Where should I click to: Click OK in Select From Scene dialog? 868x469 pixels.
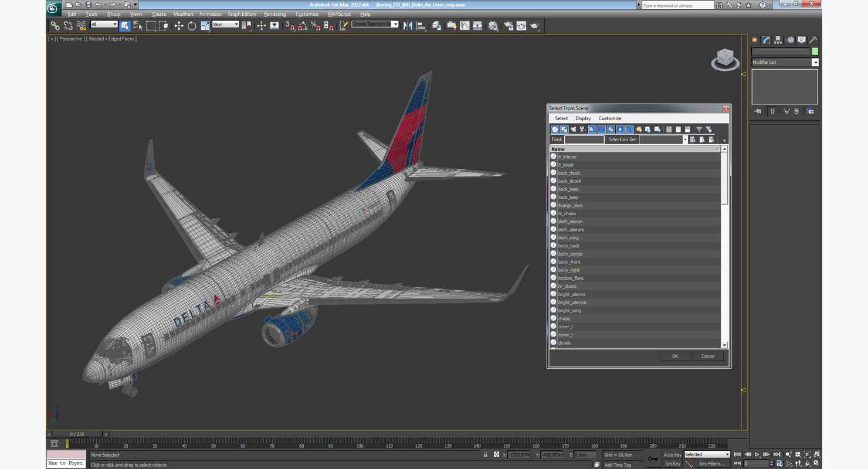675,356
